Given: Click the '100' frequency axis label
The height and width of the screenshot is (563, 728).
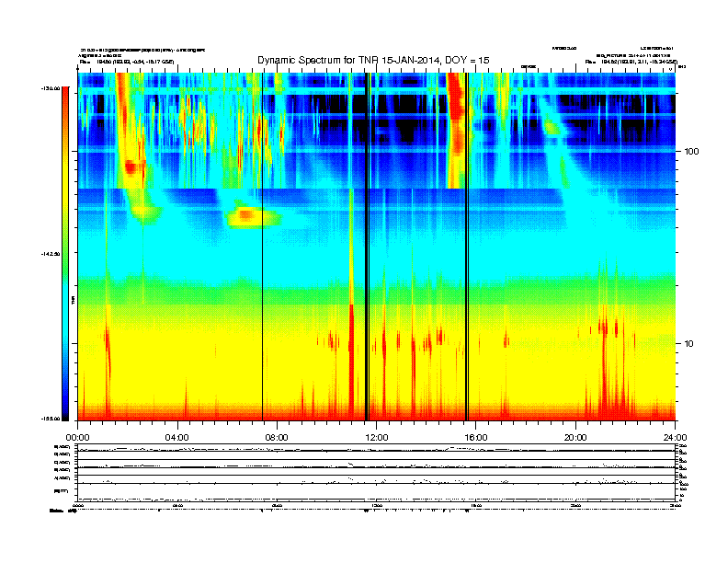Looking at the screenshot, I should (692, 152).
